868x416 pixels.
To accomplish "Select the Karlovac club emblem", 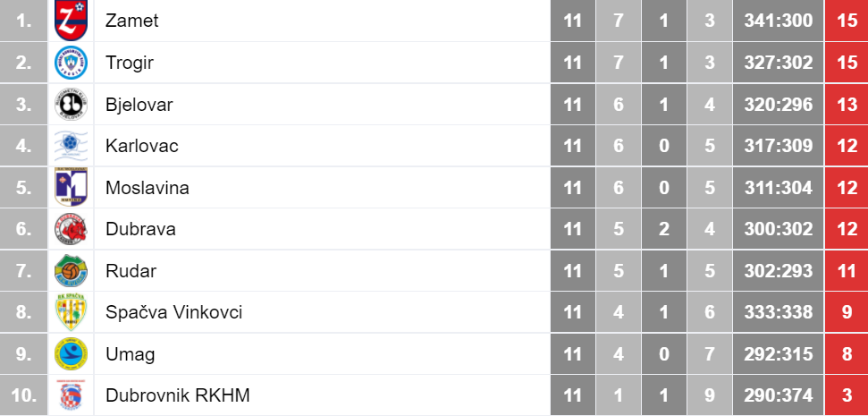I will point(71,146).
